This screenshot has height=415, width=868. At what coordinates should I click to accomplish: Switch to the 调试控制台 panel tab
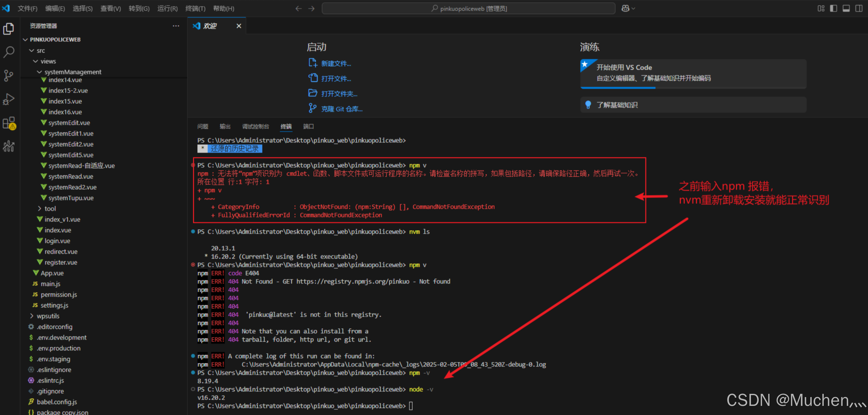point(255,126)
